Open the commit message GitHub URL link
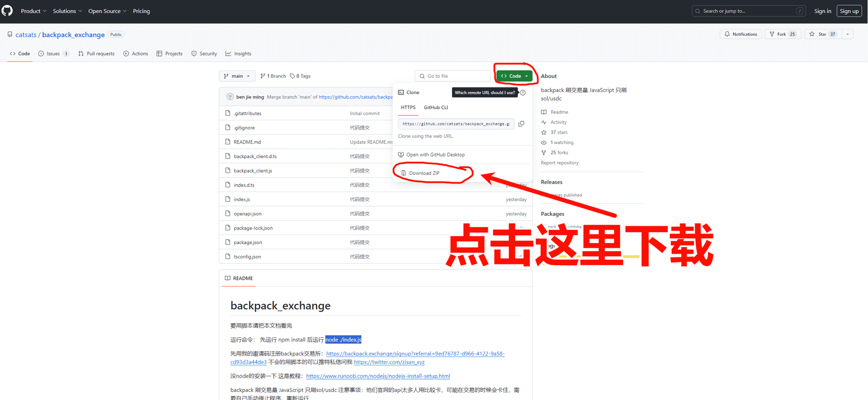The width and height of the screenshot is (868, 400). coord(356,97)
